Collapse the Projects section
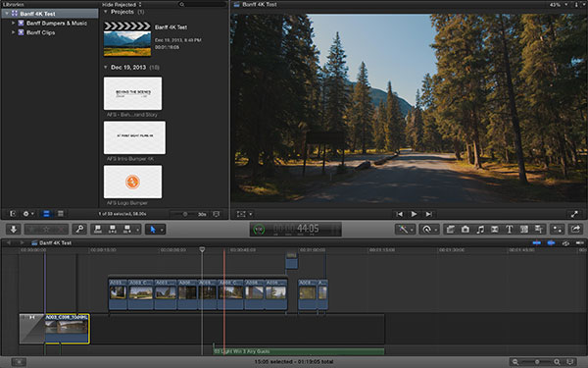Viewport: 588px width, 368px height. point(106,12)
